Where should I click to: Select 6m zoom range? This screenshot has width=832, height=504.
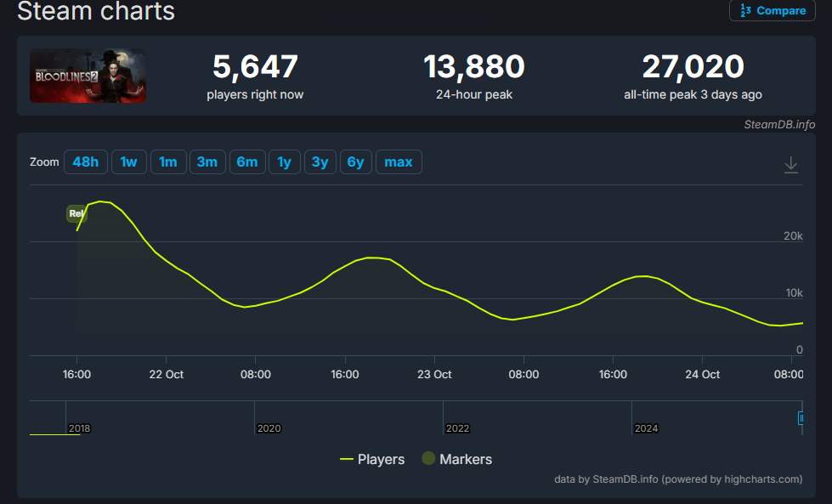pos(247,161)
